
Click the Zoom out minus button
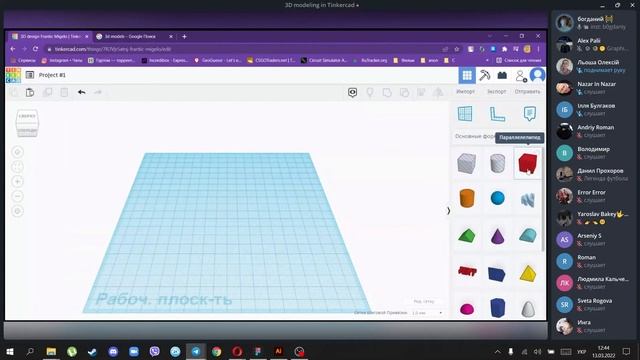(x=17, y=196)
